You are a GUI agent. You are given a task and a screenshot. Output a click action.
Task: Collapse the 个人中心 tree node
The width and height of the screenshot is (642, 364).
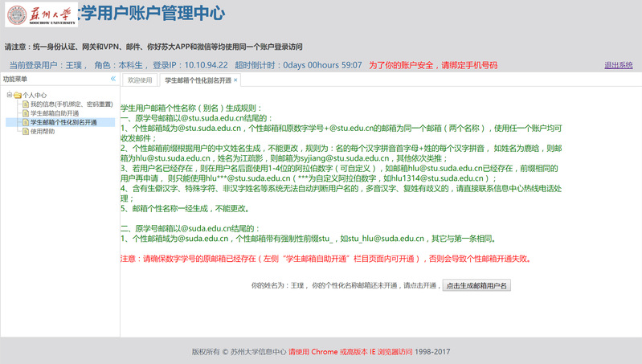pos(8,95)
